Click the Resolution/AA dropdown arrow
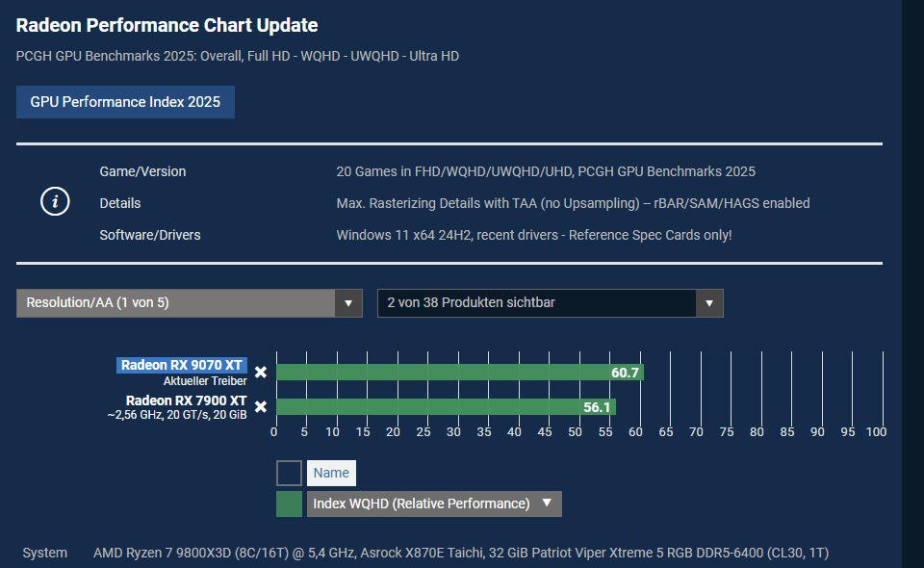Viewport: 924px width, 568px height. [x=348, y=303]
